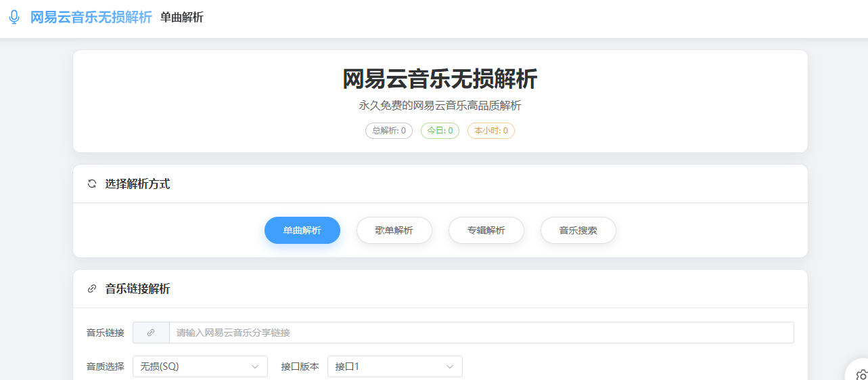
Task: Open the settings gear at the bottom-right corner
Action: pyautogui.click(x=861, y=374)
